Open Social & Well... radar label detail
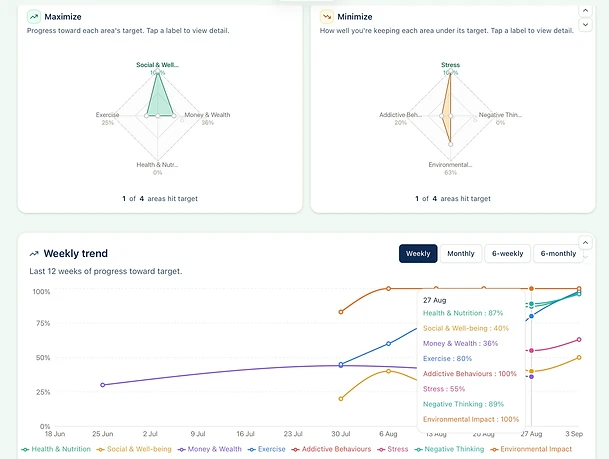Screen dimensions: 609x459 coord(157,65)
